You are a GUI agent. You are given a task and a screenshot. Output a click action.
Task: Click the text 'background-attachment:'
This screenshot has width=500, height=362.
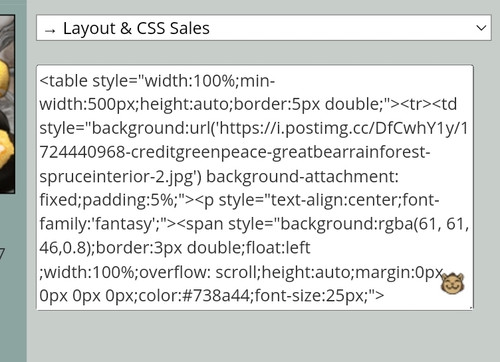tap(302, 176)
